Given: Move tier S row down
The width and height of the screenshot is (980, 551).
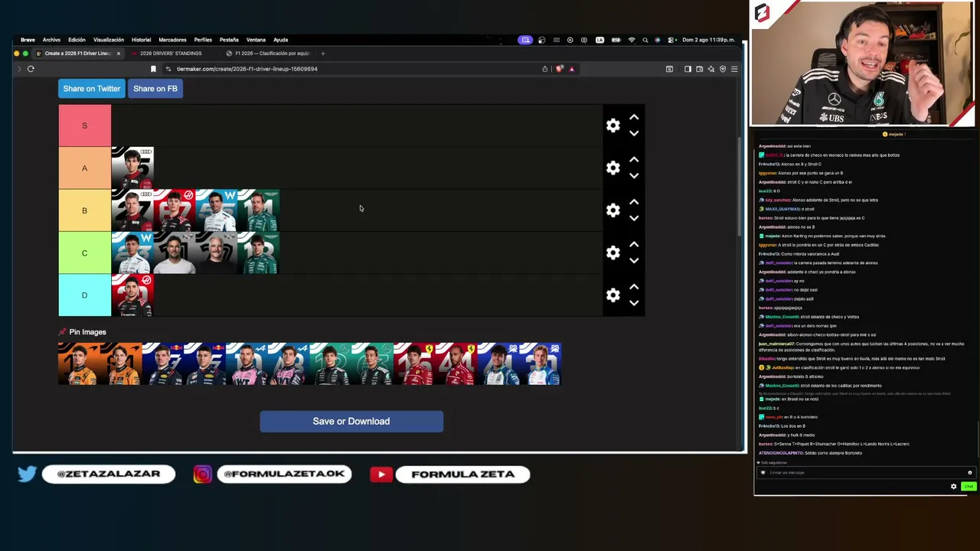Looking at the screenshot, I should tap(634, 133).
